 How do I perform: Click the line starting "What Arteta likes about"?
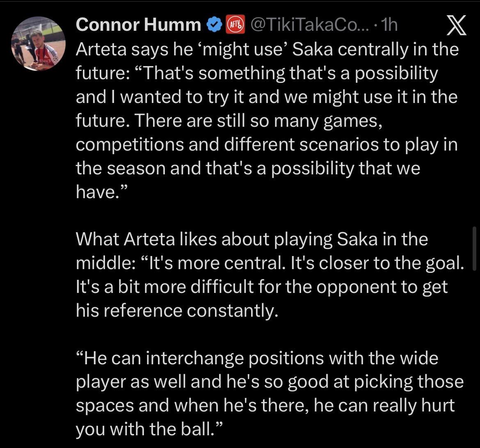coord(251,240)
